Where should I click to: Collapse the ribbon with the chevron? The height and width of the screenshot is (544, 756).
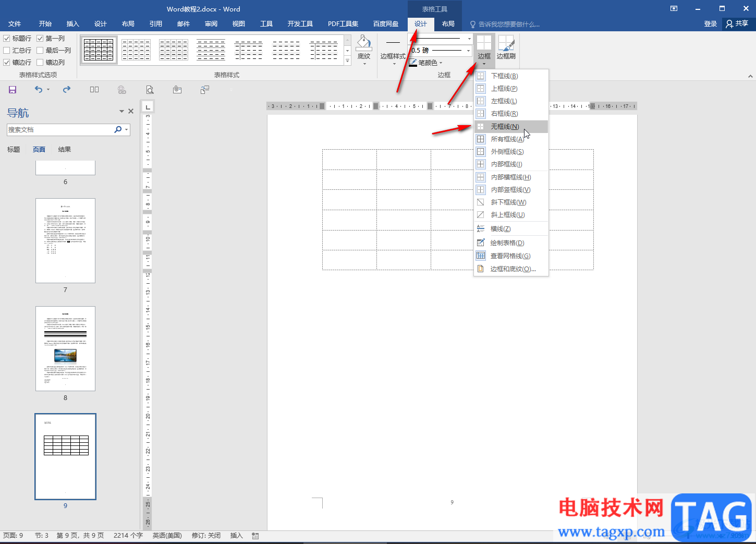(x=750, y=76)
